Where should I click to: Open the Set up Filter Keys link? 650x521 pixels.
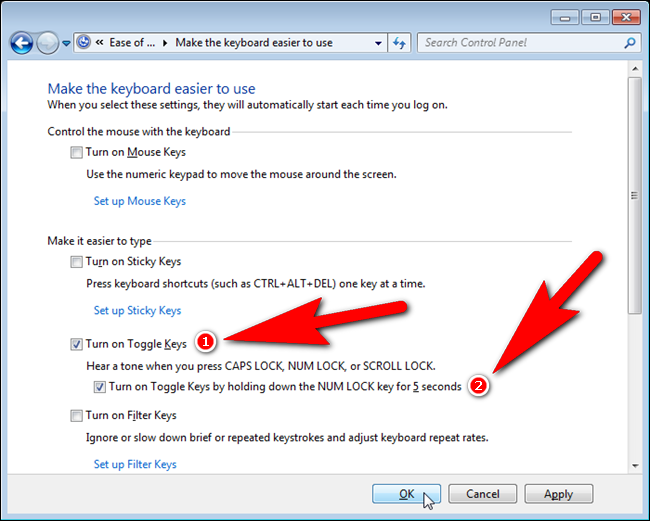(x=135, y=464)
